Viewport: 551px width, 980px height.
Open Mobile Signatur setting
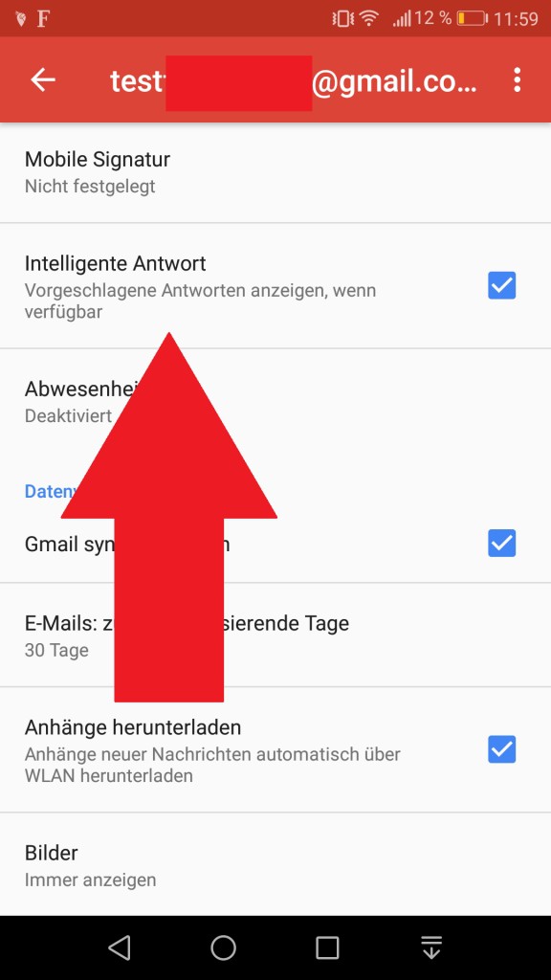pos(275,172)
